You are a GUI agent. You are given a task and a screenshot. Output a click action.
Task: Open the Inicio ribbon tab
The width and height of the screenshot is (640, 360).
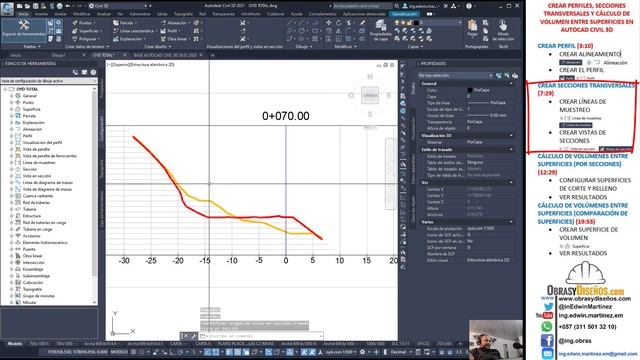tap(23, 14)
